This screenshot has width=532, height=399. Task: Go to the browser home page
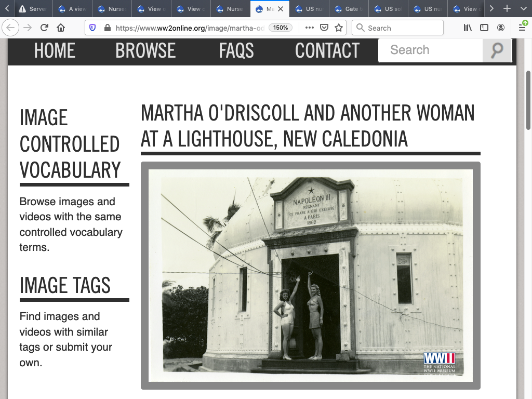coord(61,28)
